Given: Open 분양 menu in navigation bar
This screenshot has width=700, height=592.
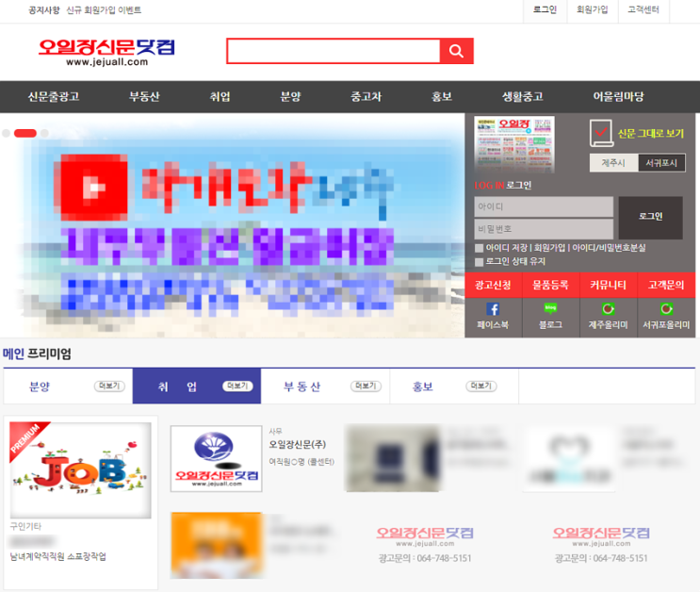Looking at the screenshot, I should [x=290, y=96].
